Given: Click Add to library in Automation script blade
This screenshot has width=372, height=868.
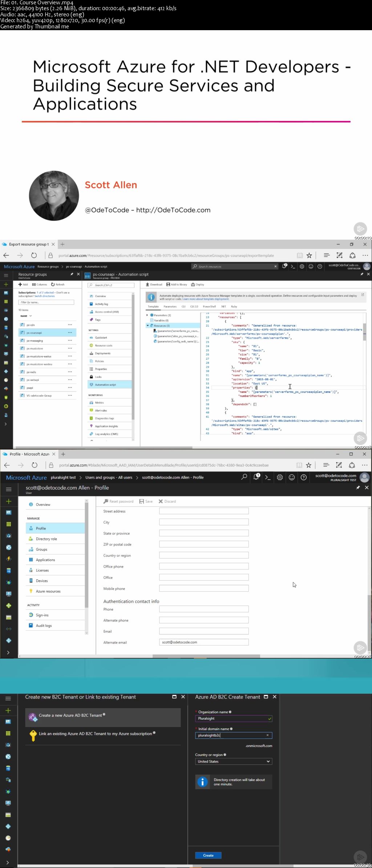Looking at the screenshot, I should (177, 284).
